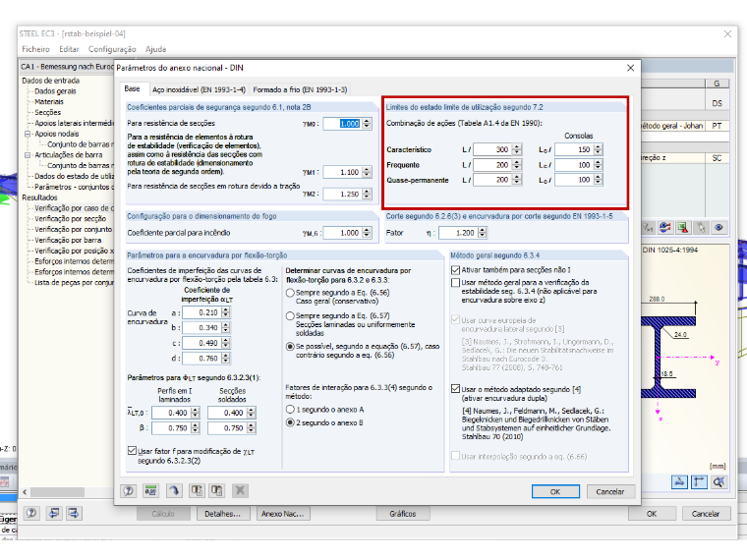The height and width of the screenshot is (560, 747).
Task: Open the Ajuda menu
Action: click(155, 49)
